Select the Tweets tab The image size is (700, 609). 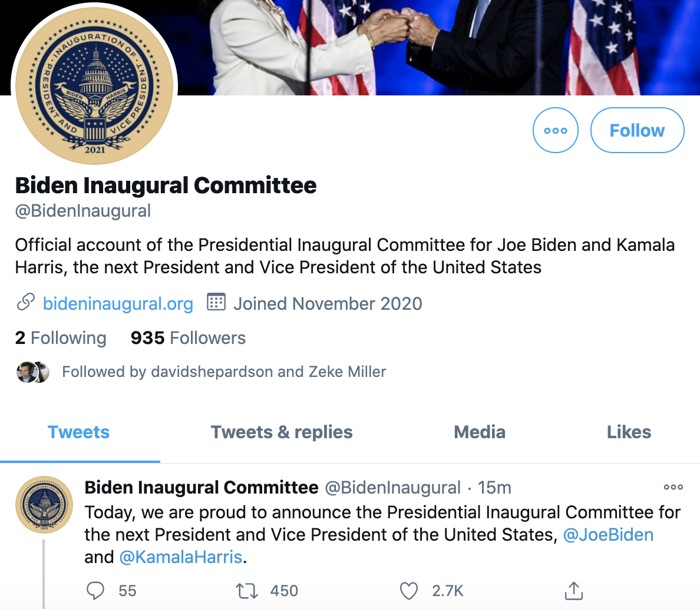click(79, 432)
